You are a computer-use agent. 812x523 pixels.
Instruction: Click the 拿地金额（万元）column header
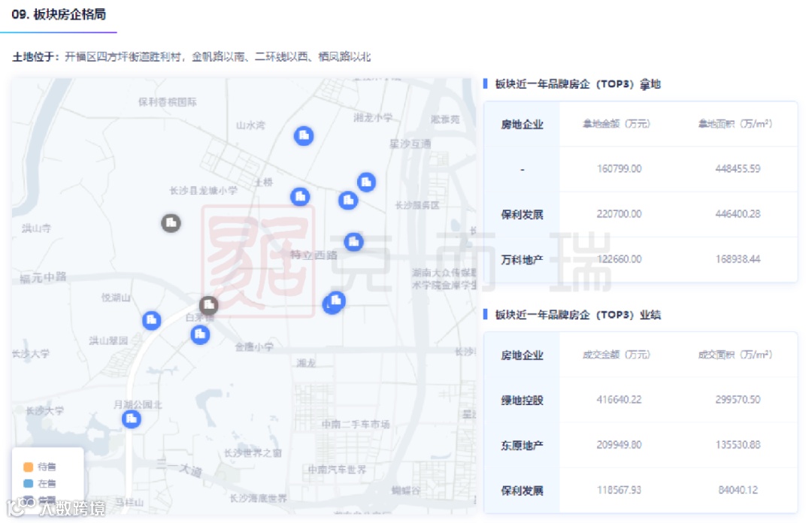click(616, 124)
